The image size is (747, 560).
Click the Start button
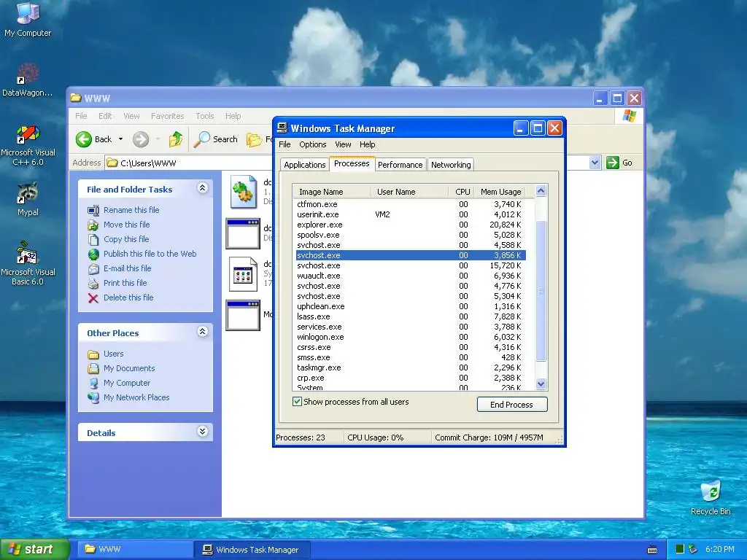click(34, 550)
